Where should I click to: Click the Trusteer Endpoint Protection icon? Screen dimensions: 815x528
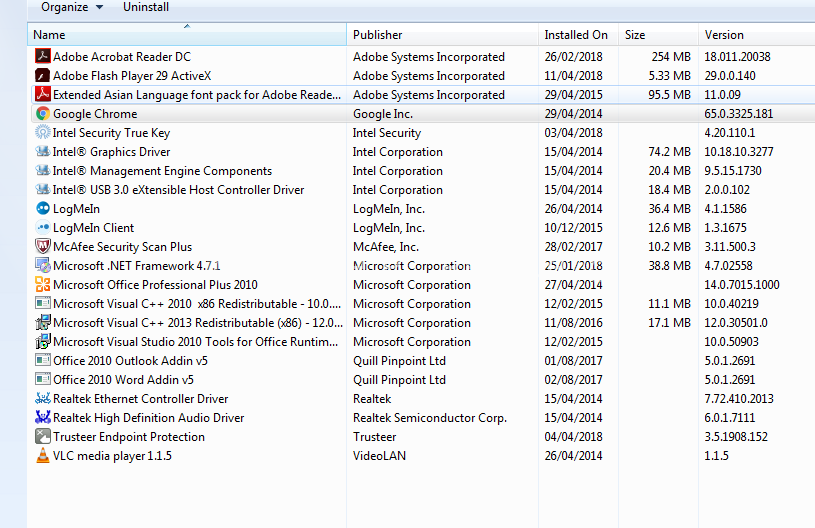43,437
